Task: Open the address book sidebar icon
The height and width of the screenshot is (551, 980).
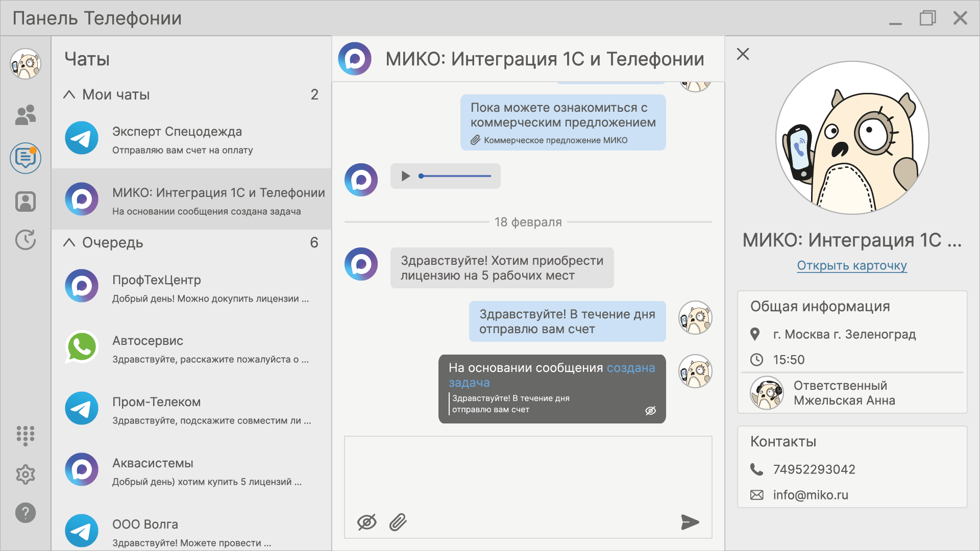Action: click(x=26, y=202)
